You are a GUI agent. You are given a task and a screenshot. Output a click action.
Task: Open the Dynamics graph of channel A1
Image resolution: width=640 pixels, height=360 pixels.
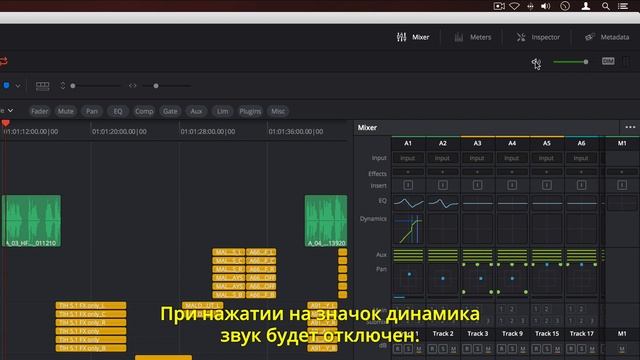click(408, 229)
